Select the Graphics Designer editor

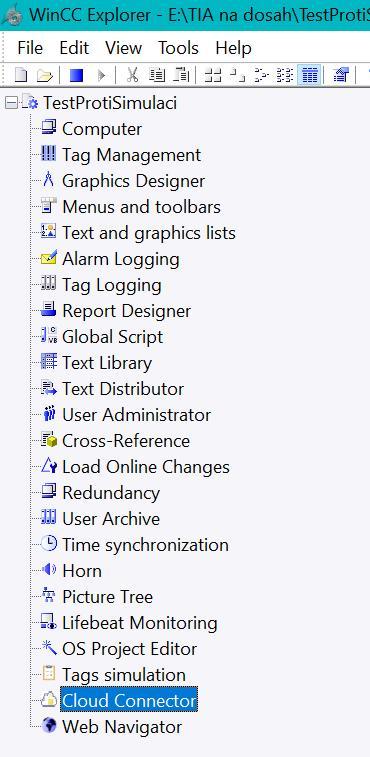(133, 181)
